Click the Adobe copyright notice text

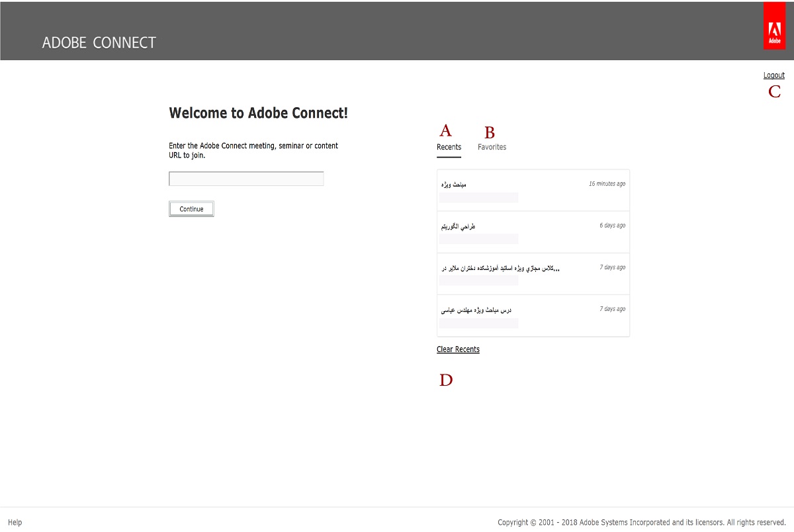(x=641, y=522)
